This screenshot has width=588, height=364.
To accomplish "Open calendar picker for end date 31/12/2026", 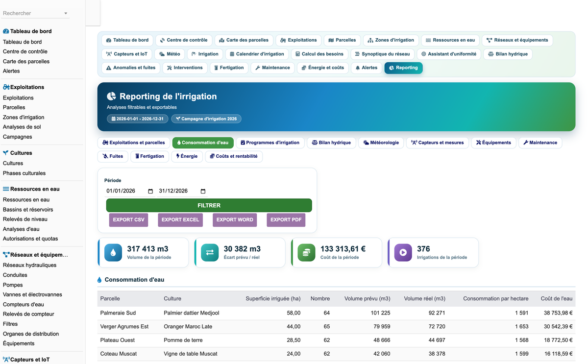I will pos(203,191).
